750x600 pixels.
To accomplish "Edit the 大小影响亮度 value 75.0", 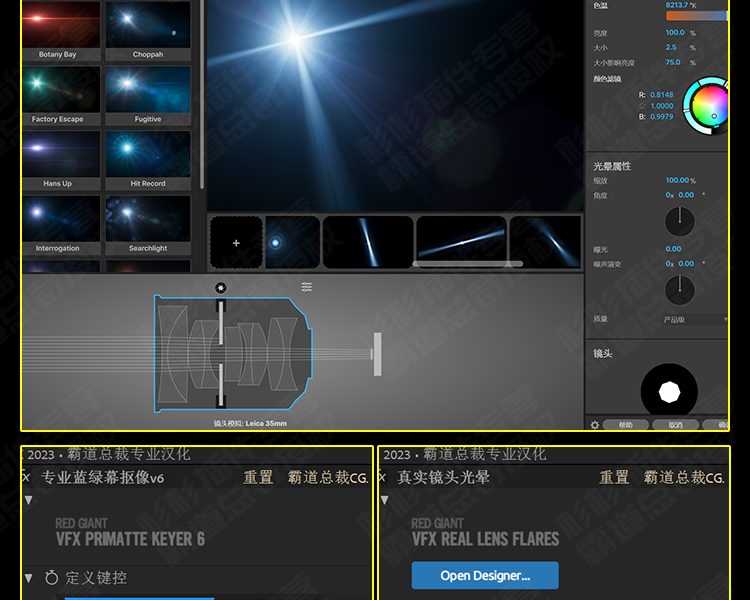I will coord(673,62).
